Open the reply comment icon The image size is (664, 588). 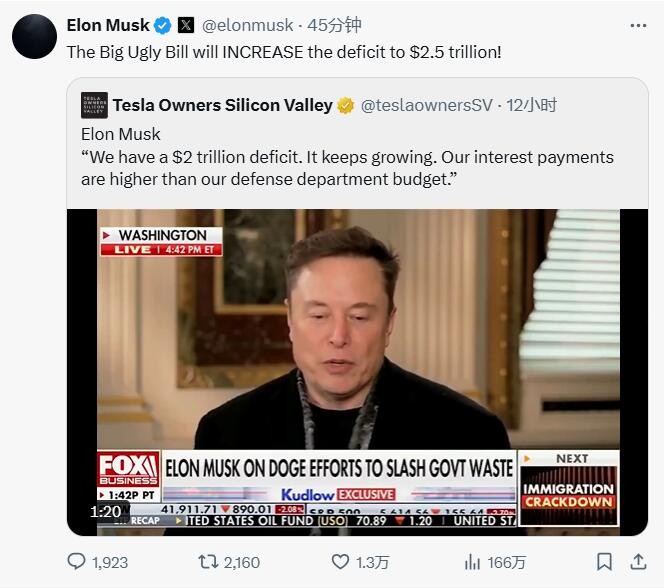[x=77, y=562]
